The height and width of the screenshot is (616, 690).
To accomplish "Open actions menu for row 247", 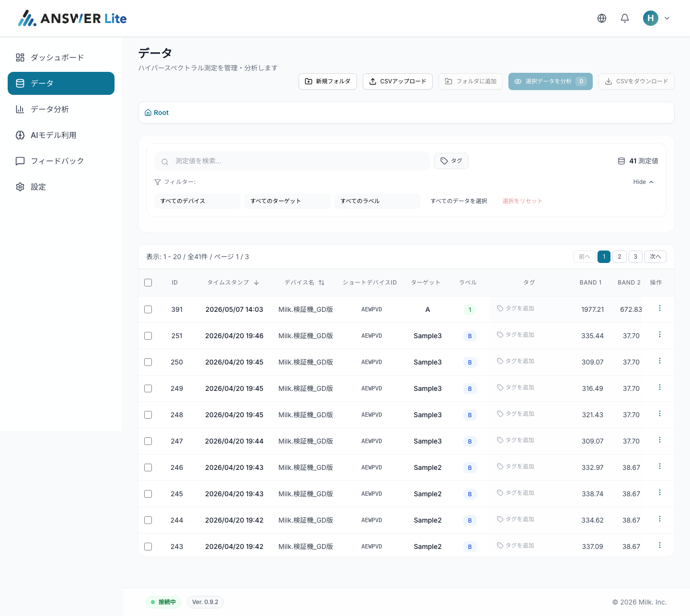I will click(660, 440).
